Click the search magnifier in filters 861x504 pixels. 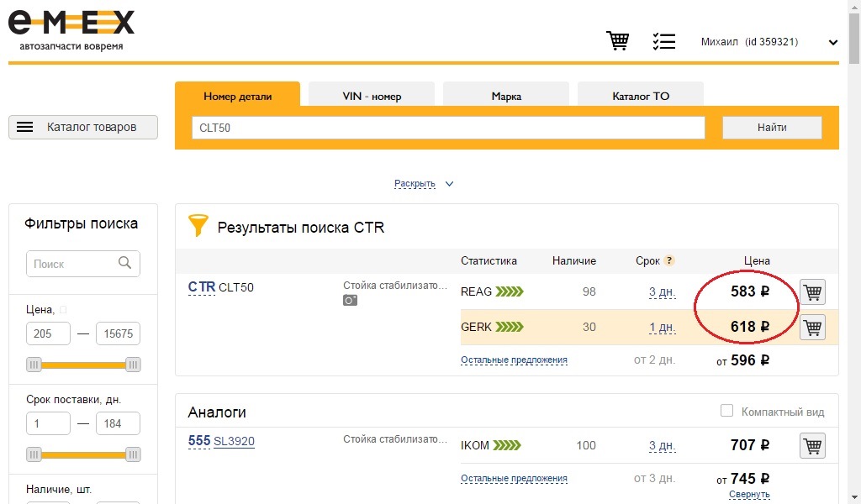click(124, 263)
